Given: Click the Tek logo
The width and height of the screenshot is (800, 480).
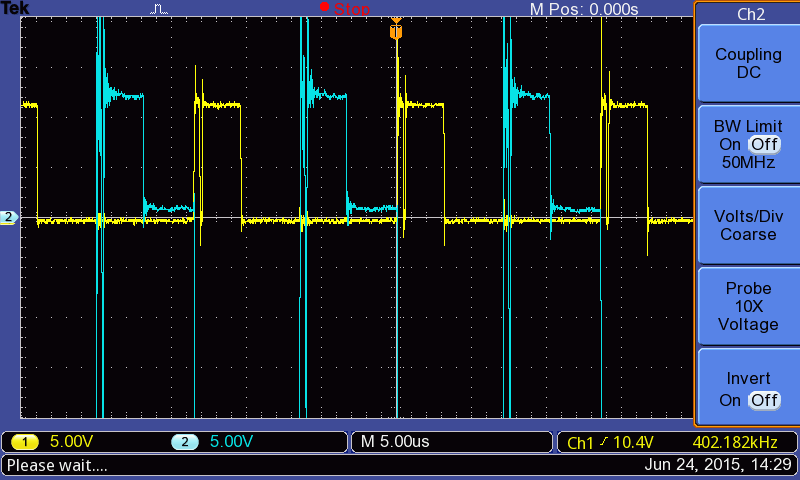Looking at the screenshot, I should [x=15, y=8].
